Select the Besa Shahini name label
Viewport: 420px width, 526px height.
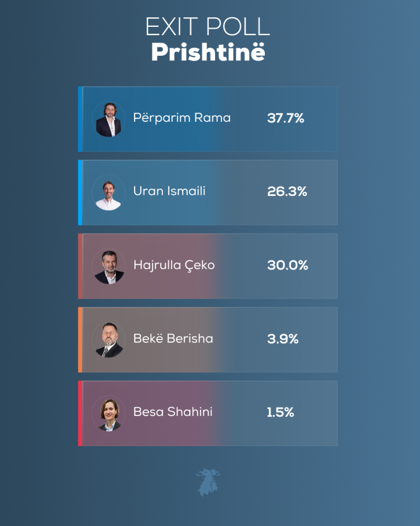[x=173, y=412]
